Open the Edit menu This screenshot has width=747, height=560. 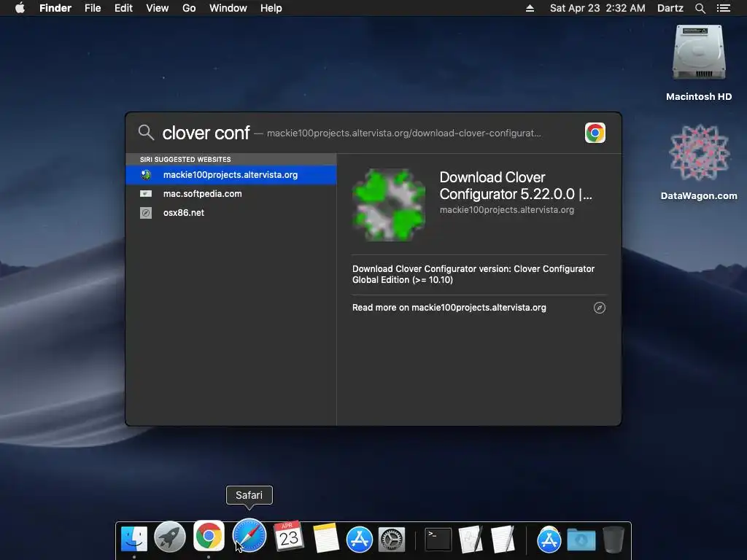(x=123, y=8)
